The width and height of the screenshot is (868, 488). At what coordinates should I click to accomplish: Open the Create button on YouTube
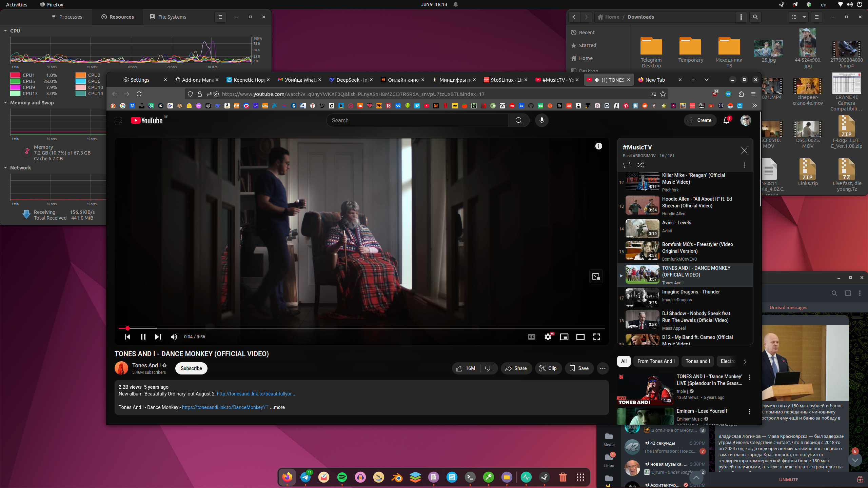coord(700,120)
